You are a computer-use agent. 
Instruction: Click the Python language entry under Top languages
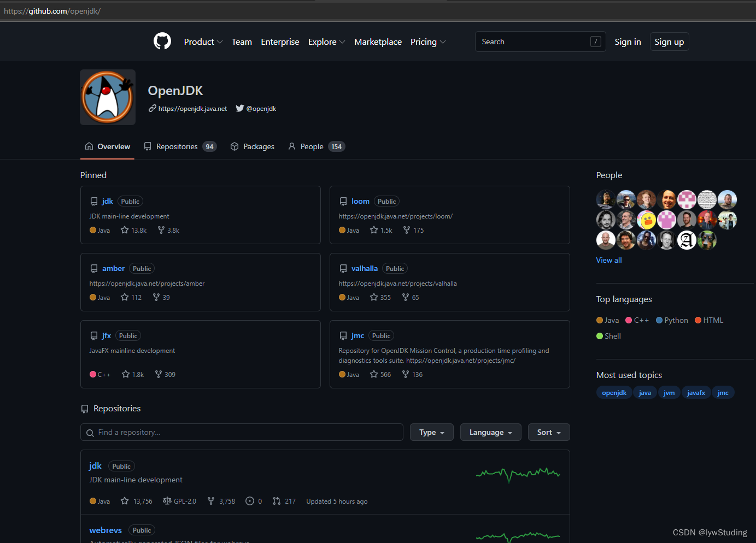click(672, 320)
